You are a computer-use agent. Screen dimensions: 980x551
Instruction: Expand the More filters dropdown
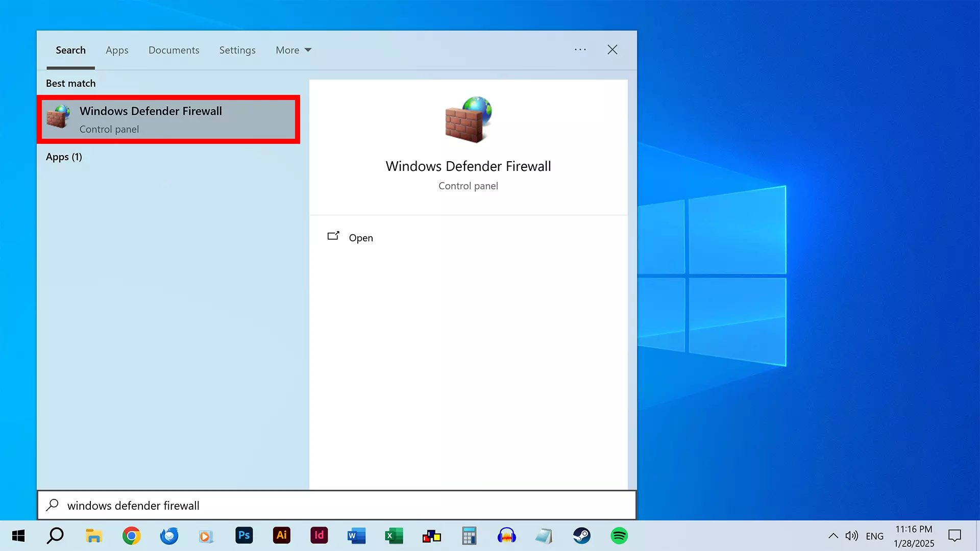point(293,50)
